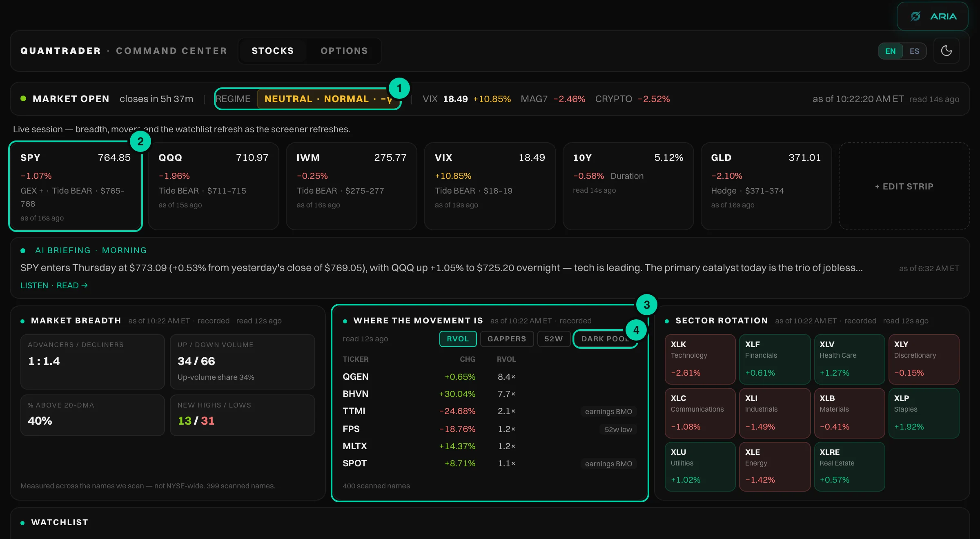Open the XLU Utilities sector tile
Screen dimensions: 980x539
pos(700,467)
